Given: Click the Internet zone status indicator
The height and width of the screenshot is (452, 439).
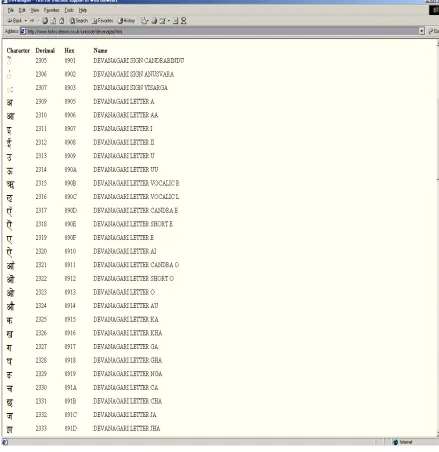Looking at the screenshot, I should 403,442.
